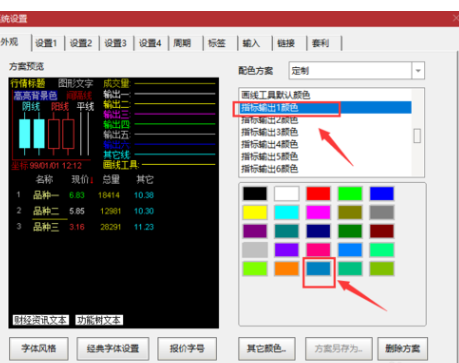Click the color item list scrollbar thumb
This screenshot has height=363, width=459.
tap(417, 136)
